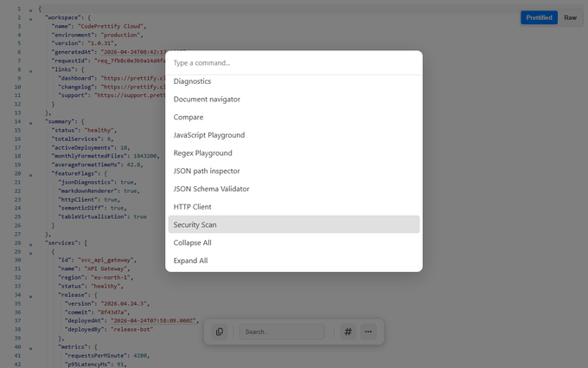Toggle the hash line-numbers button
This screenshot has width=588, height=368.
[x=348, y=332]
